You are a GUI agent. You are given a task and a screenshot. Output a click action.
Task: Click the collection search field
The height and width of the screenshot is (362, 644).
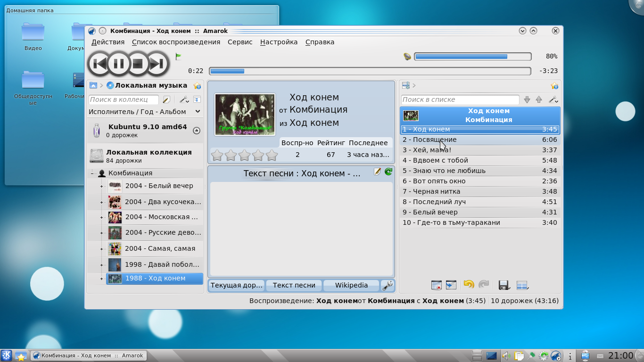click(124, 99)
